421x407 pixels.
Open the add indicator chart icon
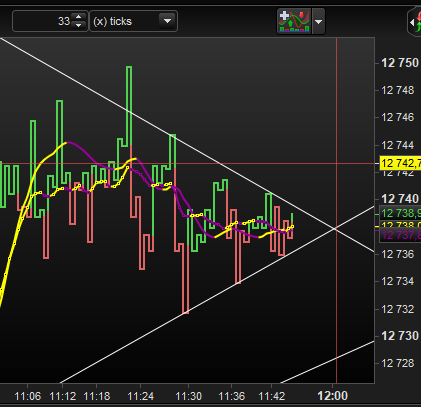pos(294,21)
